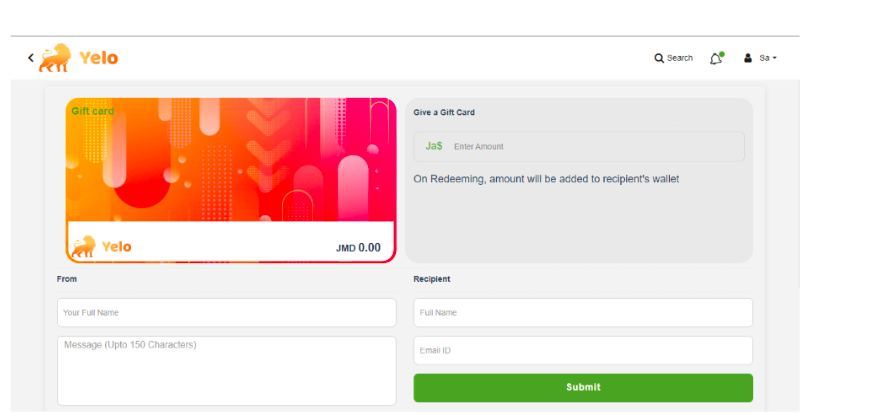Click the Yelo brand name text
Viewport: 883px width, 414px height.
(x=99, y=58)
